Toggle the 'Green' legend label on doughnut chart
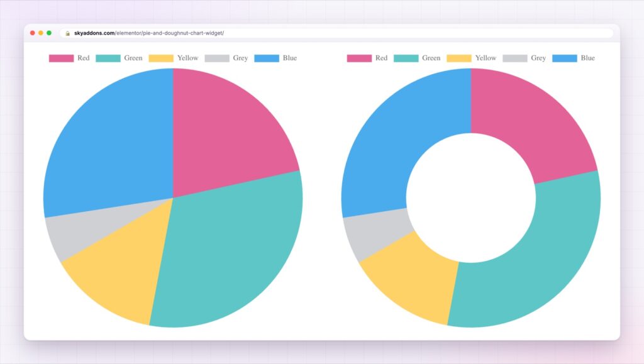Viewport: 644px width, 364px height. coord(431,58)
